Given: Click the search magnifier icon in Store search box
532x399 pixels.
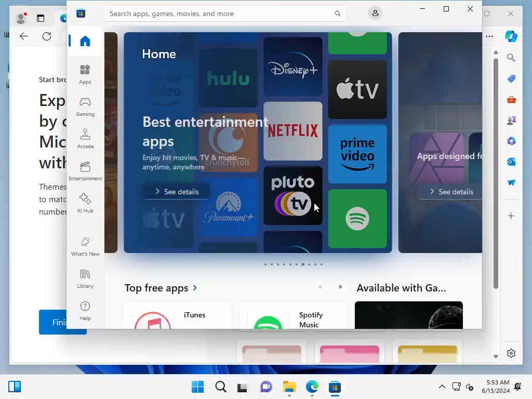Looking at the screenshot, I should pyautogui.click(x=337, y=14).
